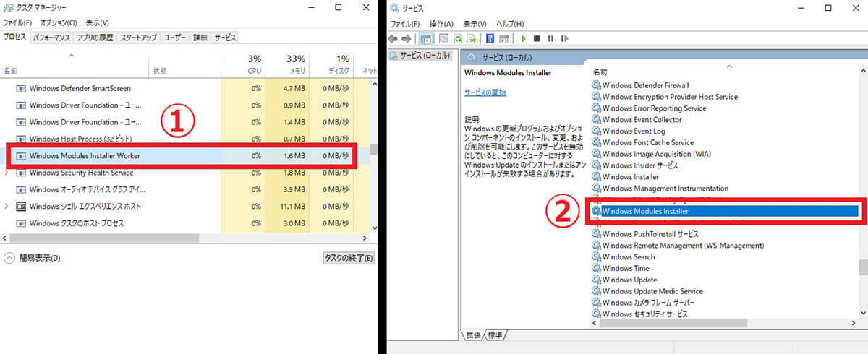Viewport: 868px width, 354px height.
Task: Switch to the スタートアップ tab
Action: coord(139,38)
